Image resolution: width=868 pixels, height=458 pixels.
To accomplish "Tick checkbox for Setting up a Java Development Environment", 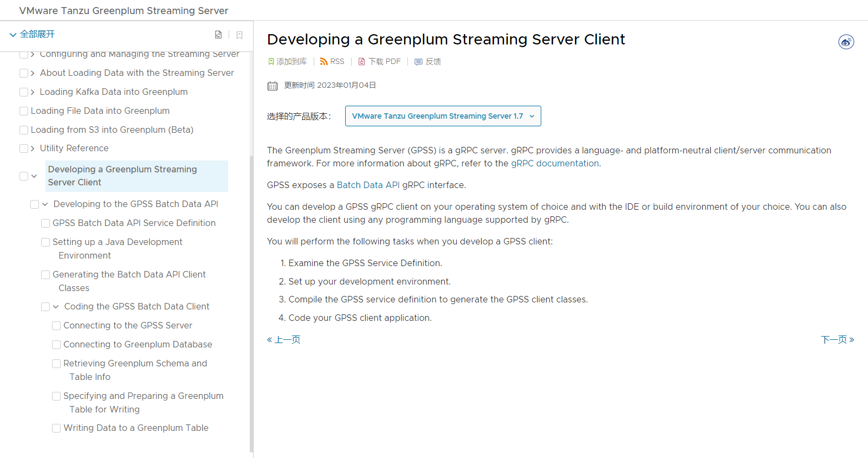I will 46,242.
